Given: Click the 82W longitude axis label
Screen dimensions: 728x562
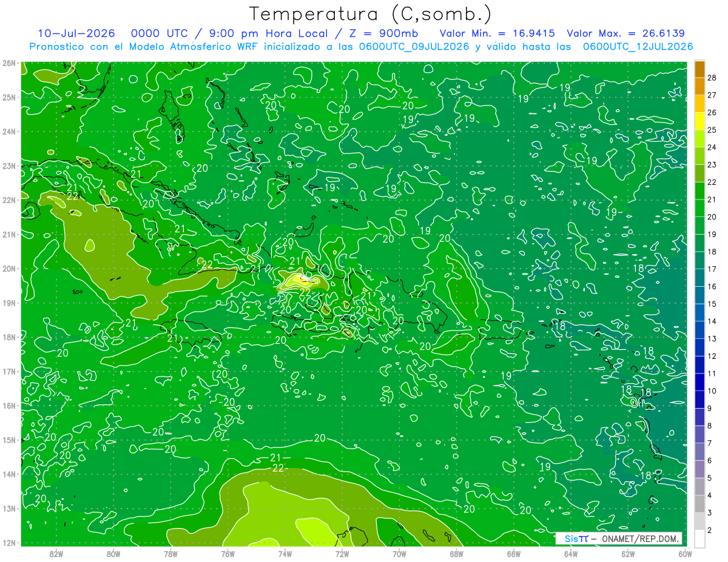Looking at the screenshot, I should click(x=56, y=553).
